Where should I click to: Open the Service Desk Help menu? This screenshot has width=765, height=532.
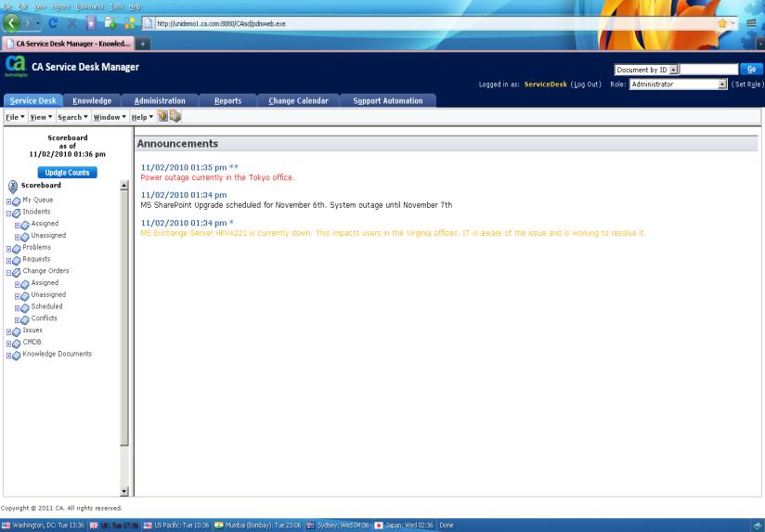(142, 117)
